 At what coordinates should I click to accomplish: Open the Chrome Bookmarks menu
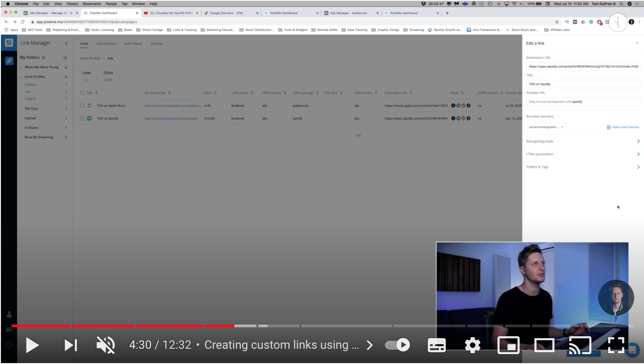92,4
